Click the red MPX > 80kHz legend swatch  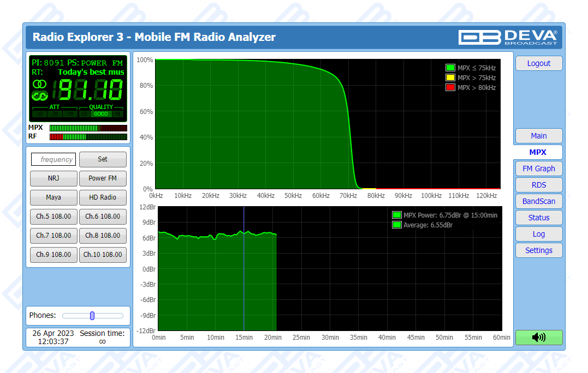[x=450, y=87]
